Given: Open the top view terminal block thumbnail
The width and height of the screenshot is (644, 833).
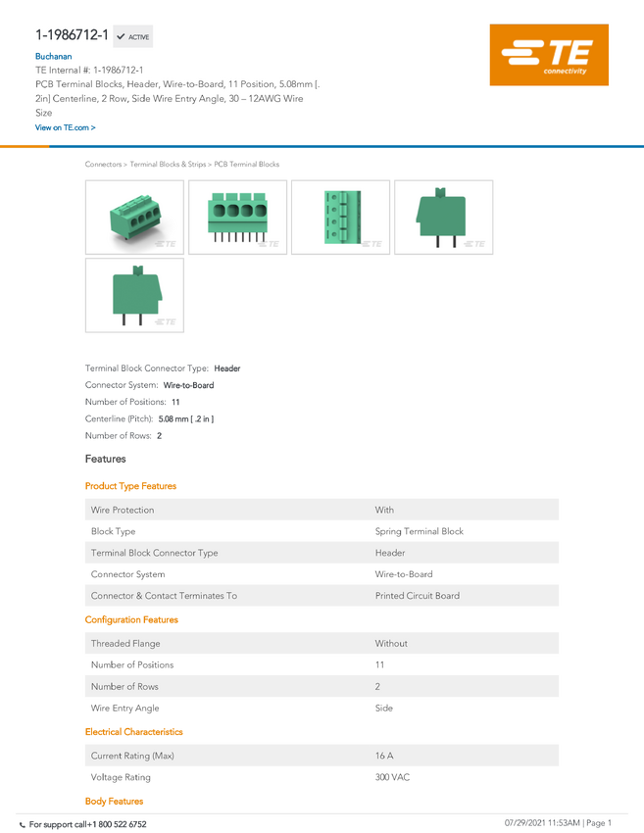Looking at the screenshot, I should click(x=340, y=218).
